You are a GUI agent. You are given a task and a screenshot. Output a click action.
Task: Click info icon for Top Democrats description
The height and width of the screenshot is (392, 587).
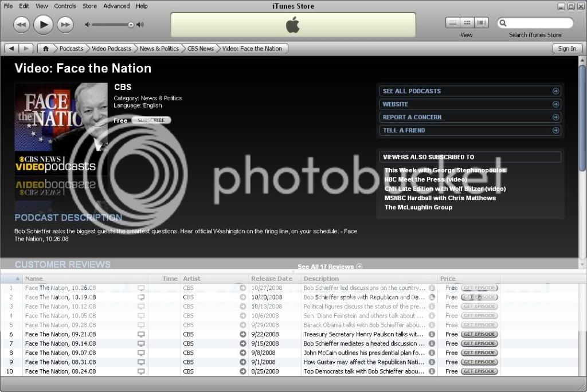point(432,371)
